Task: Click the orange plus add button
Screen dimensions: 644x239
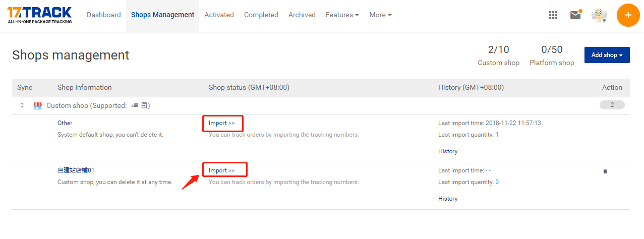Action: [x=628, y=15]
